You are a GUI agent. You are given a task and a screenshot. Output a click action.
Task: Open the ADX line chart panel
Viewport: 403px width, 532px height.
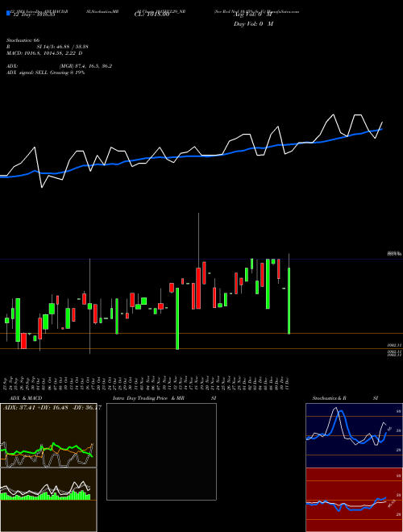[48, 435]
